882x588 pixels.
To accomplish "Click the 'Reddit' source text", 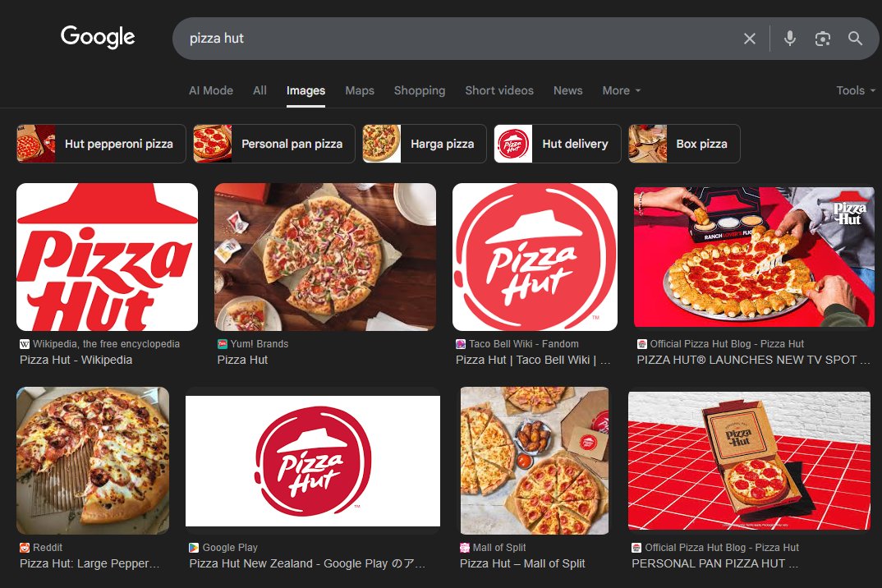I will click(48, 548).
